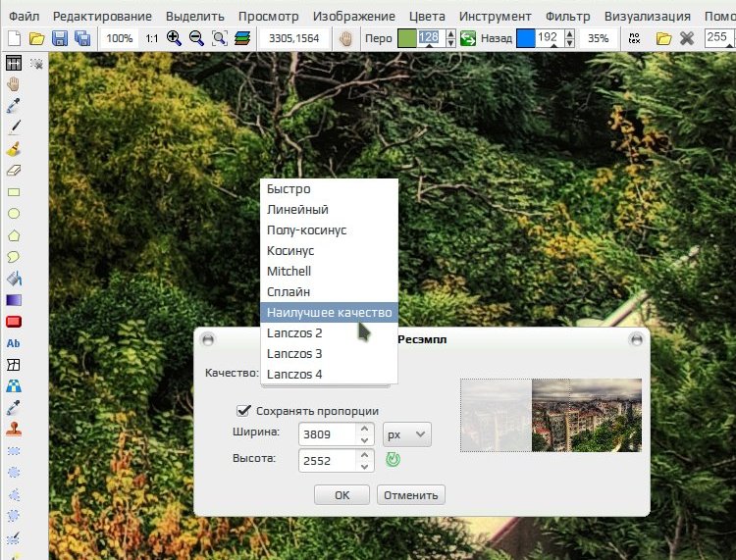Open the px units dropdown
Screen dimensions: 736x560
click(407, 434)
